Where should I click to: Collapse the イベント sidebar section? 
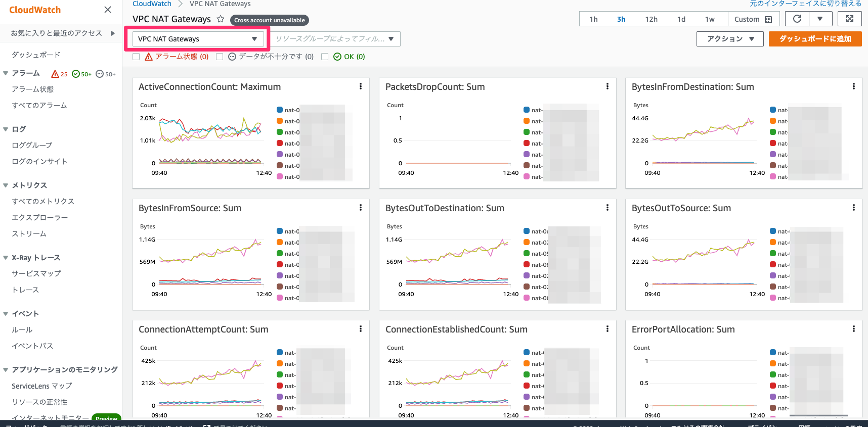(x=6, y=313)
